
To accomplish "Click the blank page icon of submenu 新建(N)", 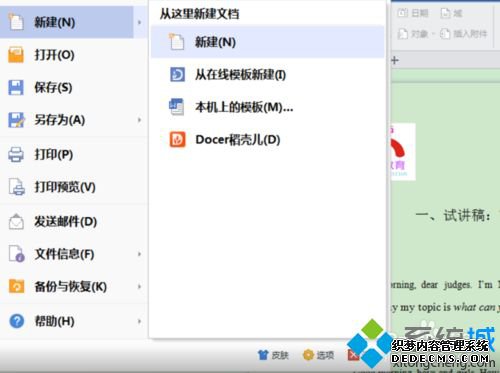I will 176,42.
